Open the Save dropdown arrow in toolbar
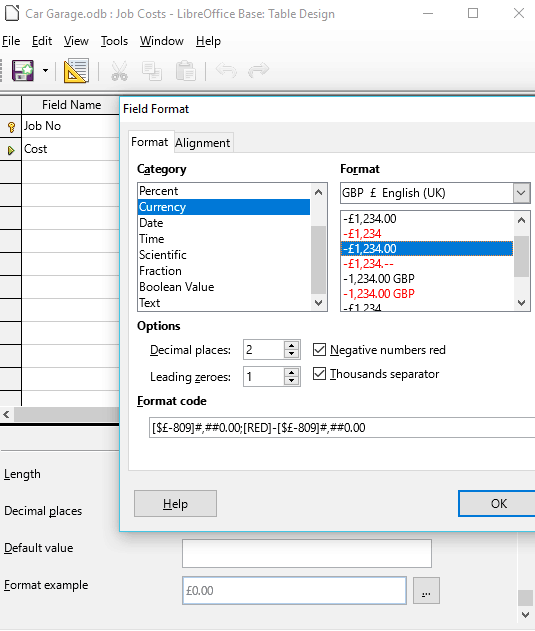This screenshot has width=535, height=631. pyautogui.click(x=45, y=71)
